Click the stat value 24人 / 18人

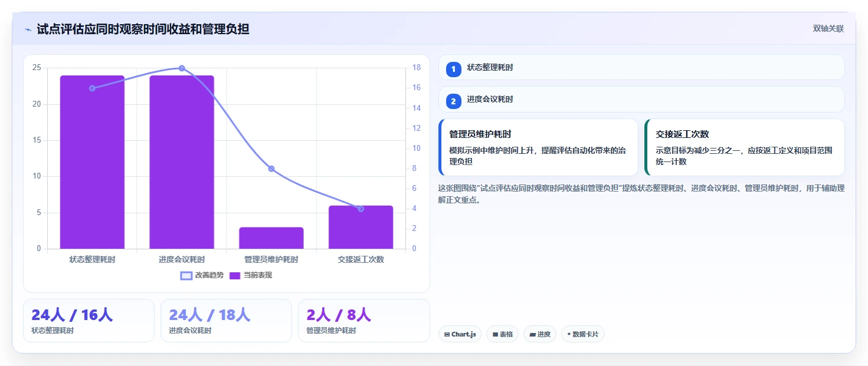click(x=210, y=315)
